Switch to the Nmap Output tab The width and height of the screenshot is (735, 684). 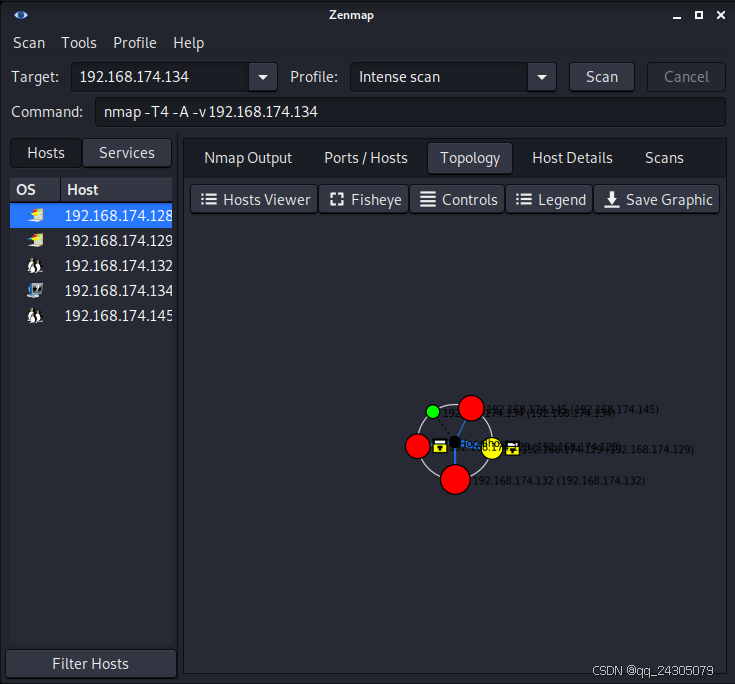click(248, 158)
